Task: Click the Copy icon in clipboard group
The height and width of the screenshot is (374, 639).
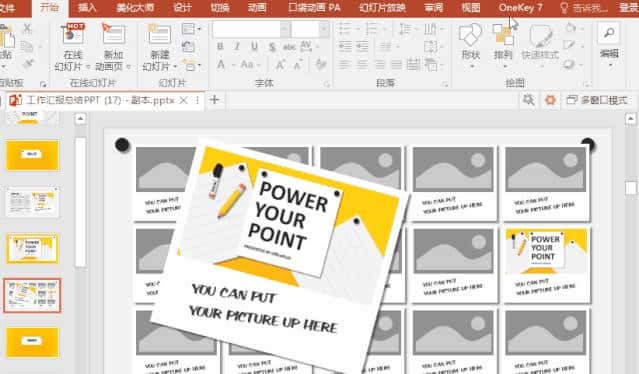Action: point(27,46)
